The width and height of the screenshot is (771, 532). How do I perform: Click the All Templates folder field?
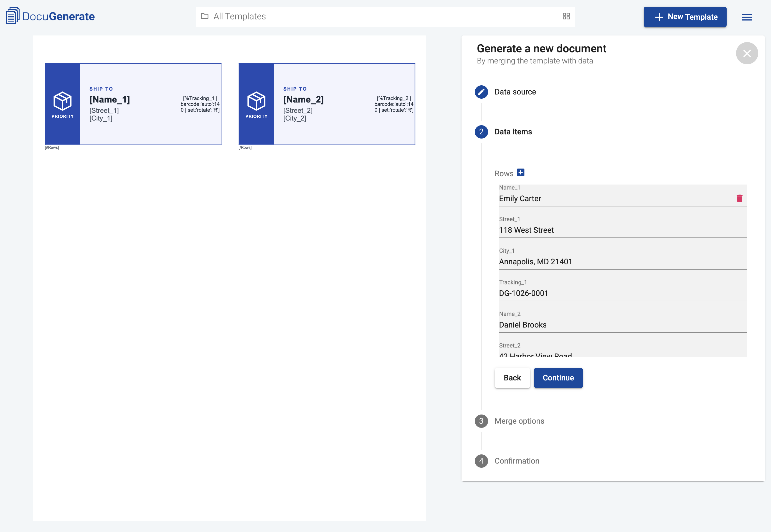[385, 17]
